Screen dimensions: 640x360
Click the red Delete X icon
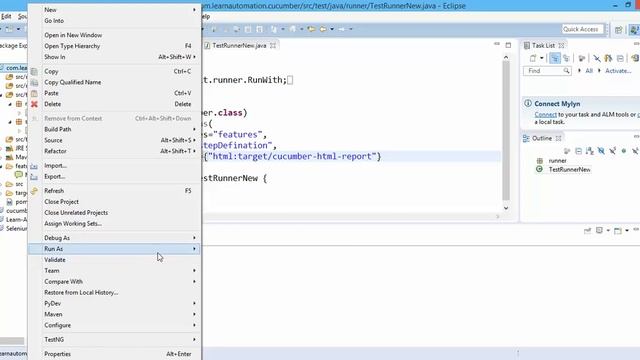[34, 104]
